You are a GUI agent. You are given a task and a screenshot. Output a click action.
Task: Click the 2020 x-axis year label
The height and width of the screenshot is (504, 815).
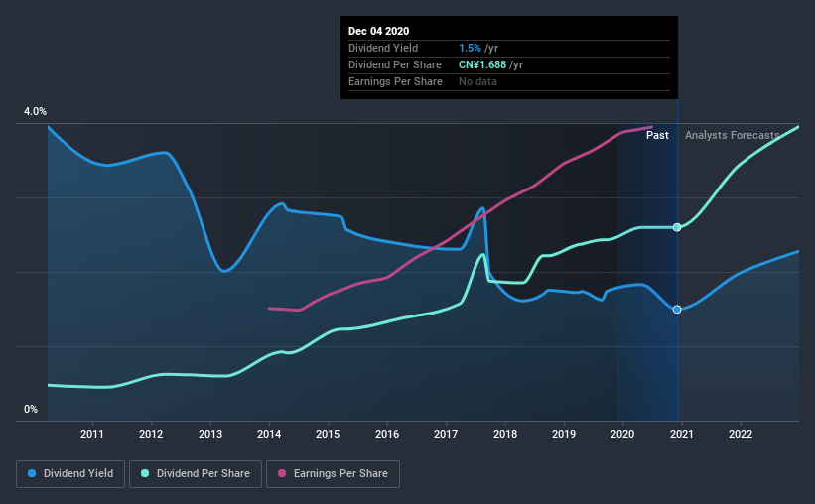point(622,434)
